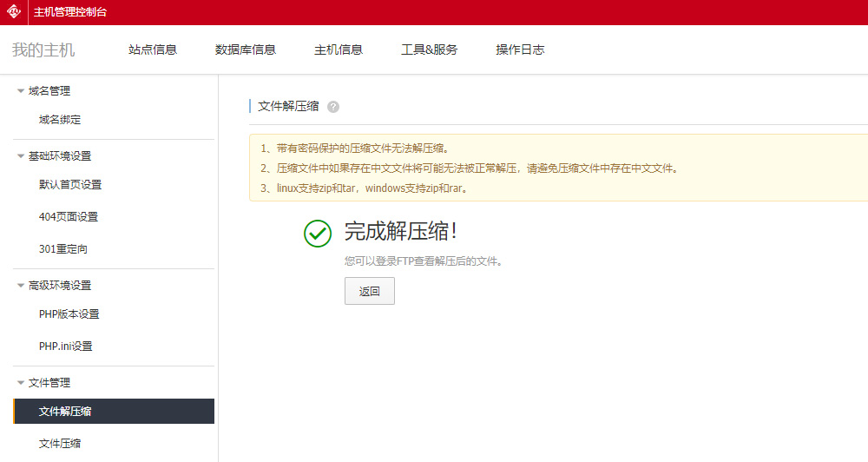Image resolution: width=868 pixels, height=462 pixels.
Task: Collapse the 高级环境设置 section
Action: pos(21,286)
